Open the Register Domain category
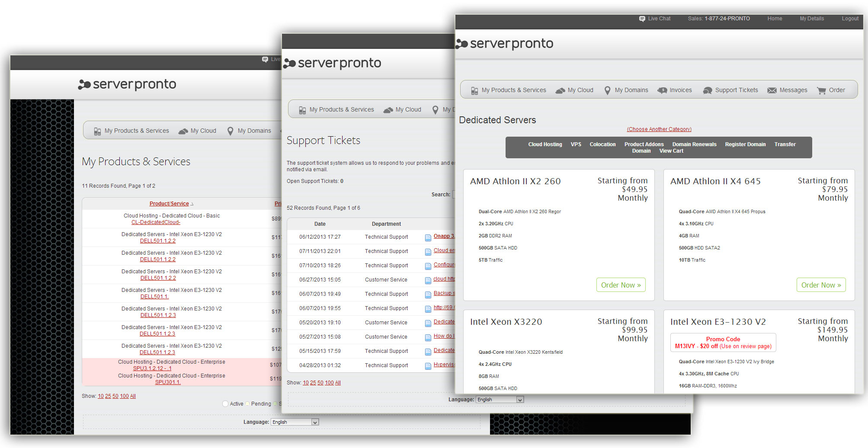The height and width of the screenshot is (448, 868). (x=745, y=144)
